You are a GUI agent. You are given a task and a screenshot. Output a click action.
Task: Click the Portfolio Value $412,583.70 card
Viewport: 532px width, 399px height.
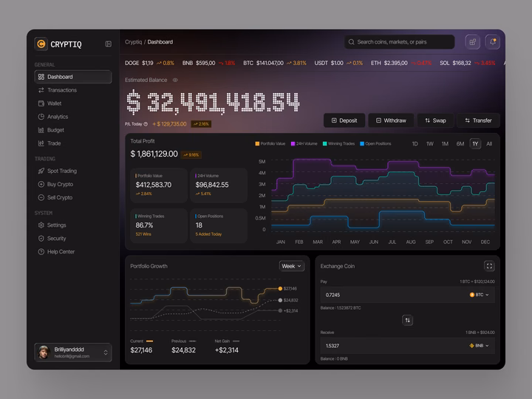(x=159, y=185)
